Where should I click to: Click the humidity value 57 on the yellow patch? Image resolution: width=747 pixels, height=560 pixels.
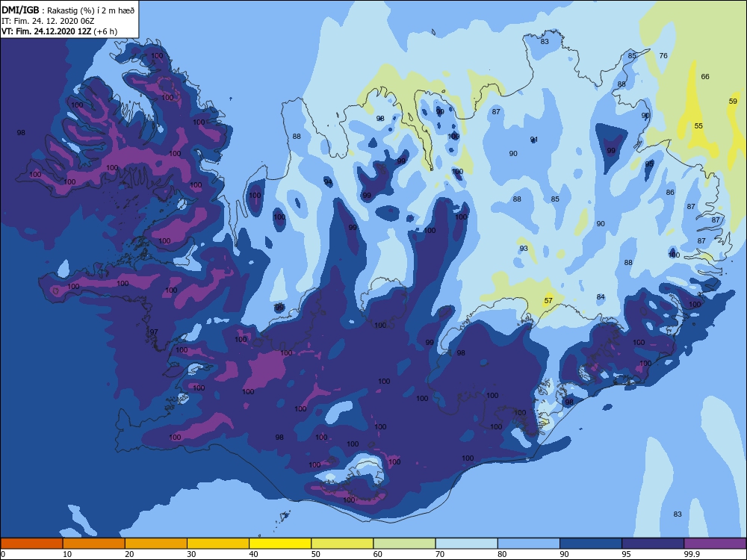[x=548, y=300]
